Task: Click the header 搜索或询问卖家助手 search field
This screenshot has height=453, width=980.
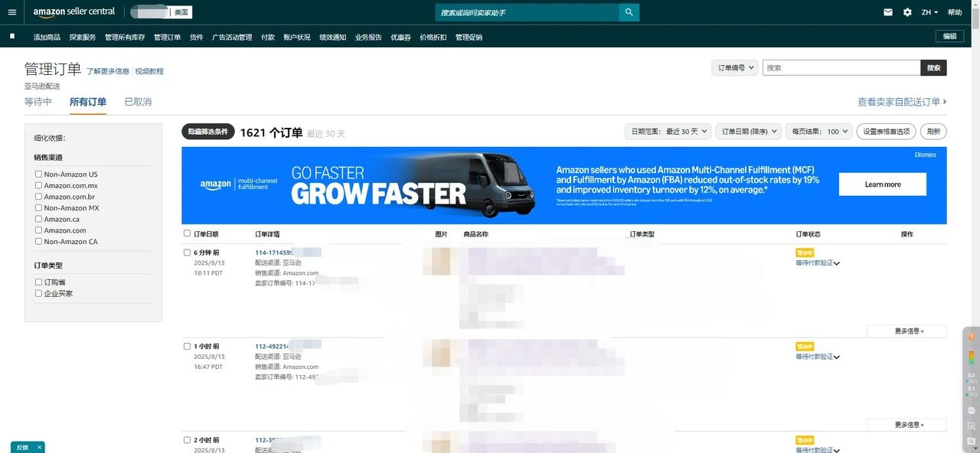Action: click(x=528, y=12)
